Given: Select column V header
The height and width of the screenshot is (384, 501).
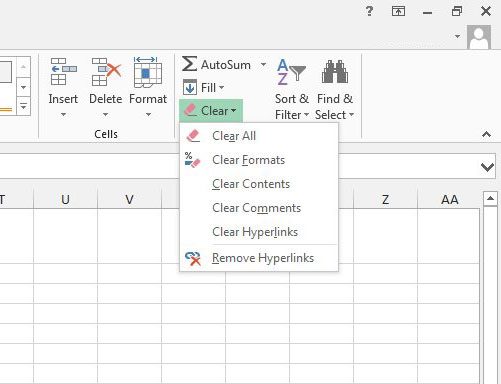Looking at the screenshot, I should (129, 199).
